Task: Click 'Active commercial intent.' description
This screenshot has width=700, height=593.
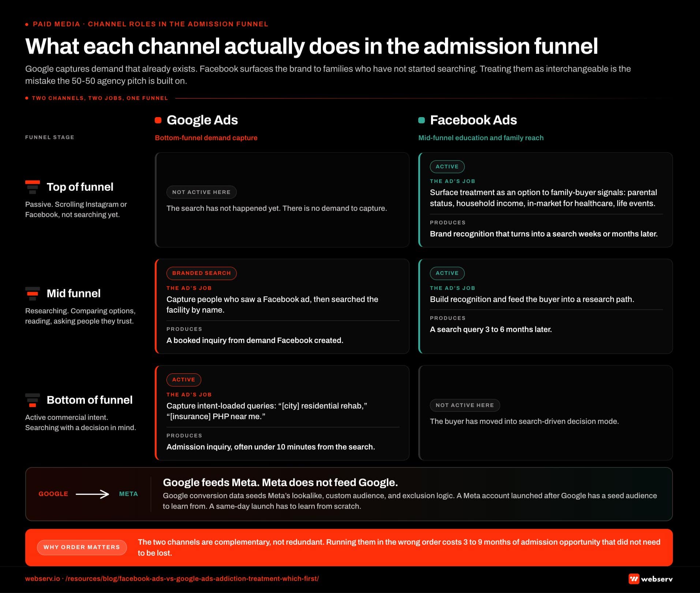Action: click(81, 422)
